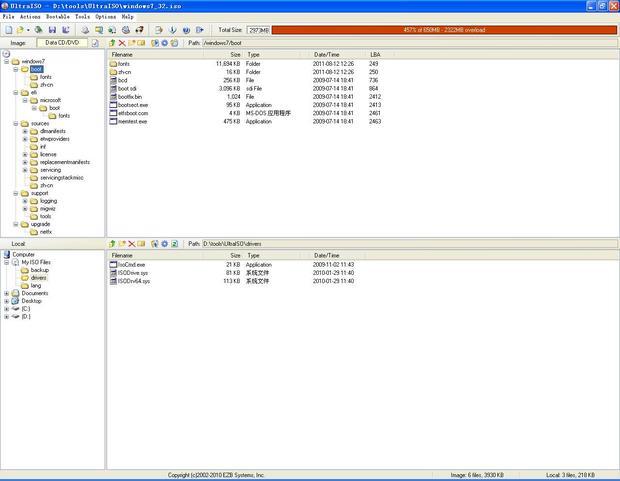
Task: Click the red Delete X in Image pane
Action: tap(122, 43)
